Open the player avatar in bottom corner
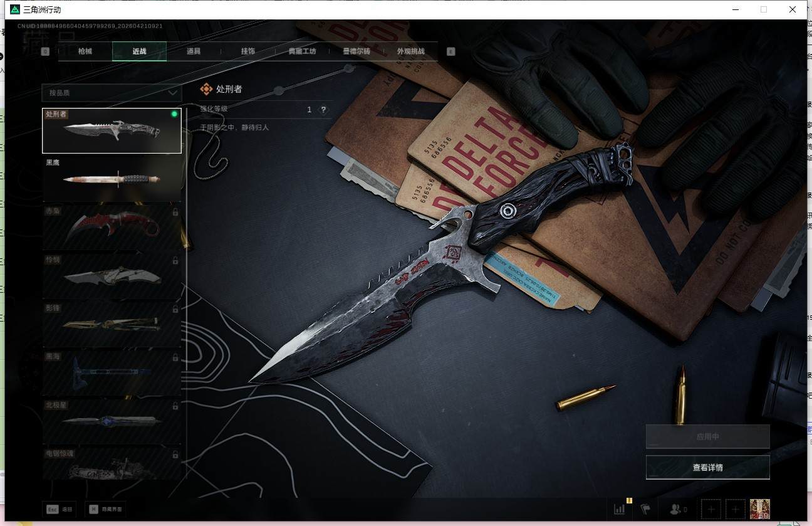Viewport: 812px width, 526px height. coord(759,509)
